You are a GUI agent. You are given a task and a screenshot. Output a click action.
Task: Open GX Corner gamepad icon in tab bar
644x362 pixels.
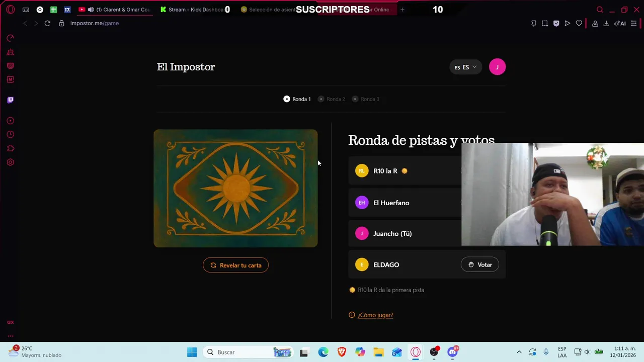tap(26, 10)
